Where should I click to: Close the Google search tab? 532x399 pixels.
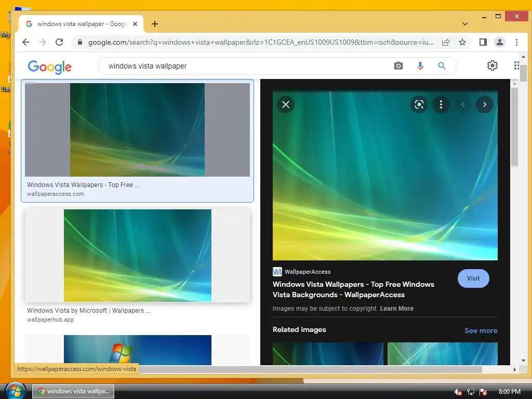click(x=135, y=24)
